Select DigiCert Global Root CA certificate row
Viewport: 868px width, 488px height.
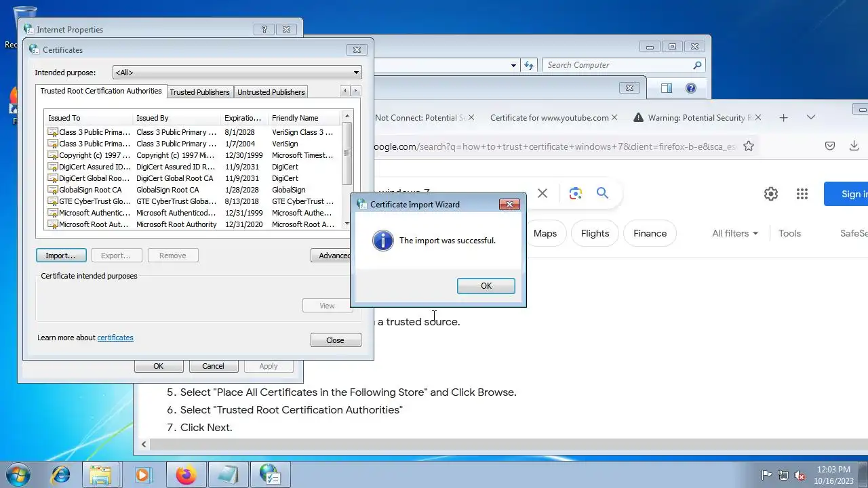click(x=193, y=178)
